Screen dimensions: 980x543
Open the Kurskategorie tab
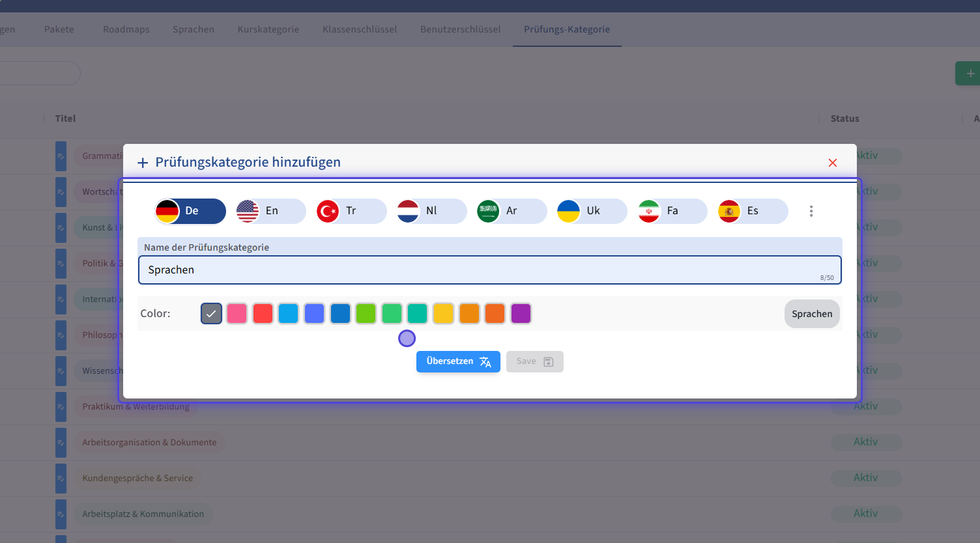click(268, 29)
